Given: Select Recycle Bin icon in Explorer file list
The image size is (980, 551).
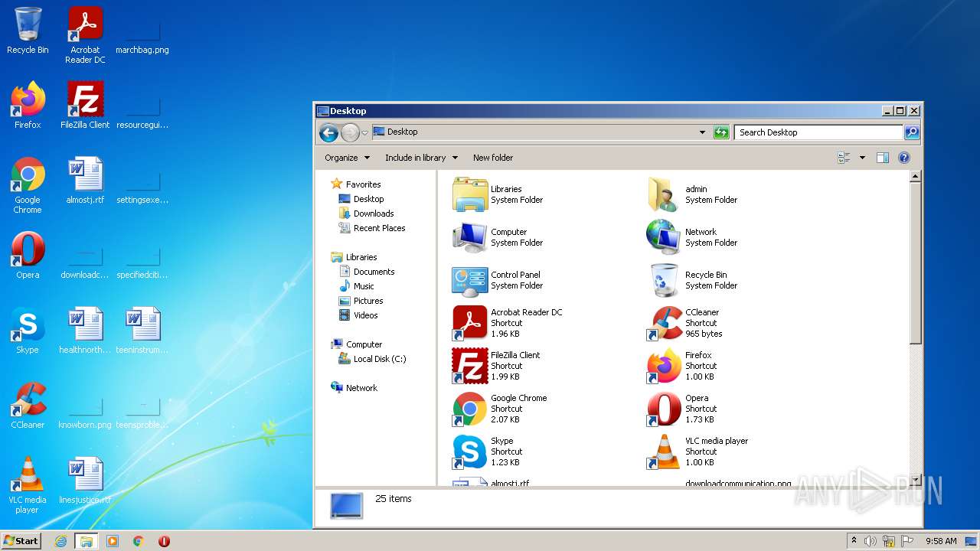Looking at the screenshot, I should (663, 280).
